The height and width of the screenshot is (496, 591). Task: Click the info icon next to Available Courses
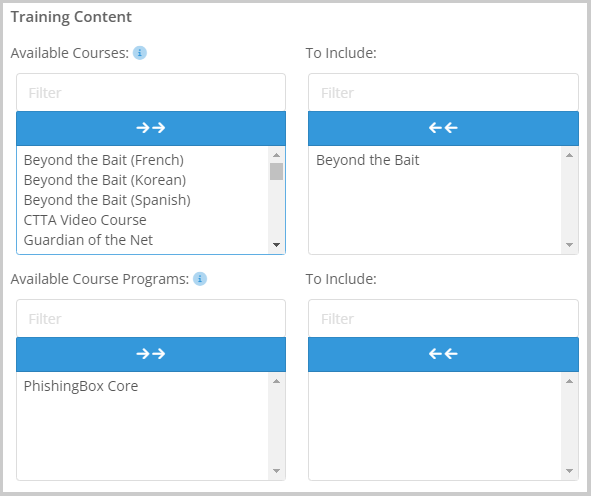point(140,53)
